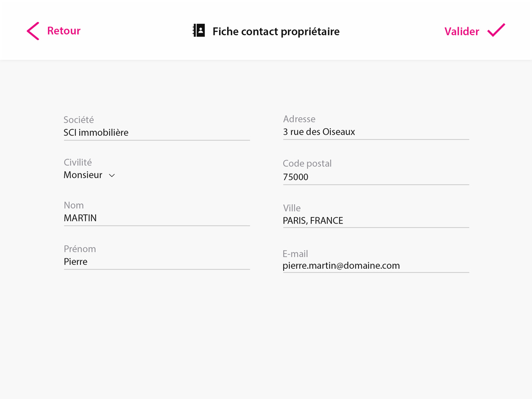The height and width of the screenshot is (399, 532).
Task: Edit the Société field SCI immobilière
Action: tap(157, 132)
